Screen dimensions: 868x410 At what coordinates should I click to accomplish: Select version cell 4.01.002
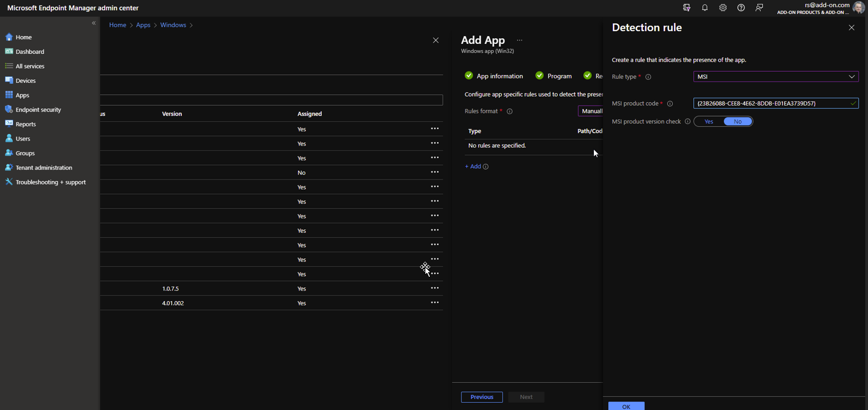[173, 303]
